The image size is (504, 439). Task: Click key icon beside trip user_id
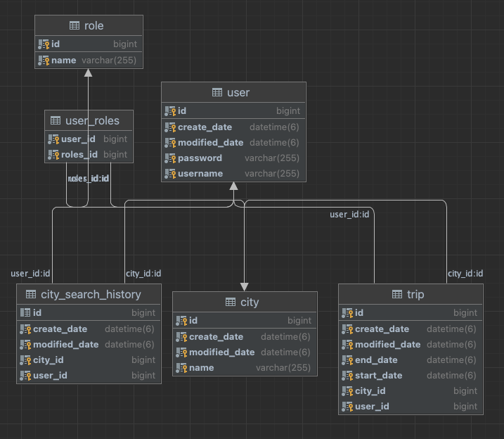(x=347, y=407)
